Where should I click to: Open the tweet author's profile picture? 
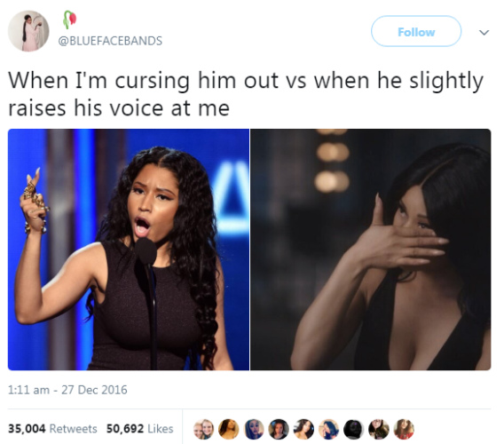[28, 30]
